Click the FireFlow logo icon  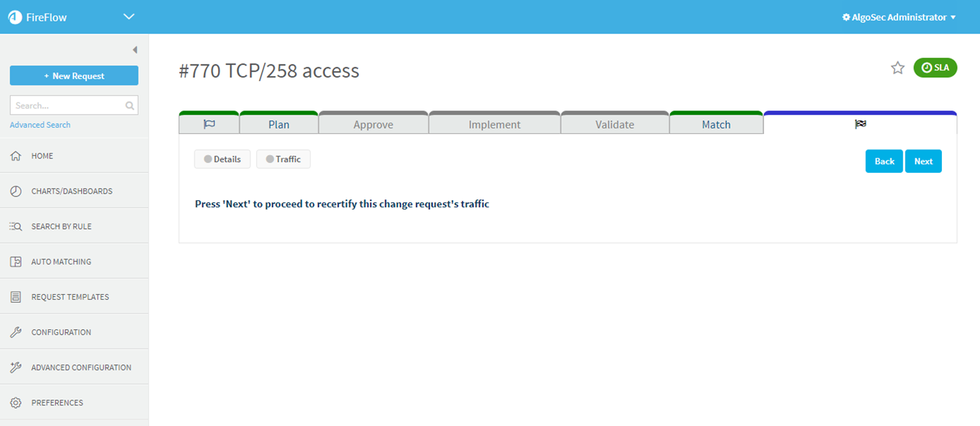(x=15, y=17)
